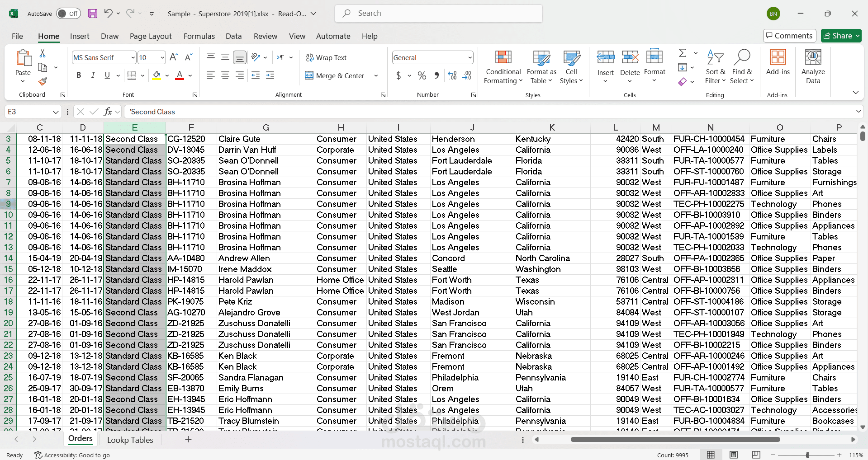Viewport: 868px width, 460px height.
Task: Open the Paste options dropdown arrow
Action: [x=23, y=81]
